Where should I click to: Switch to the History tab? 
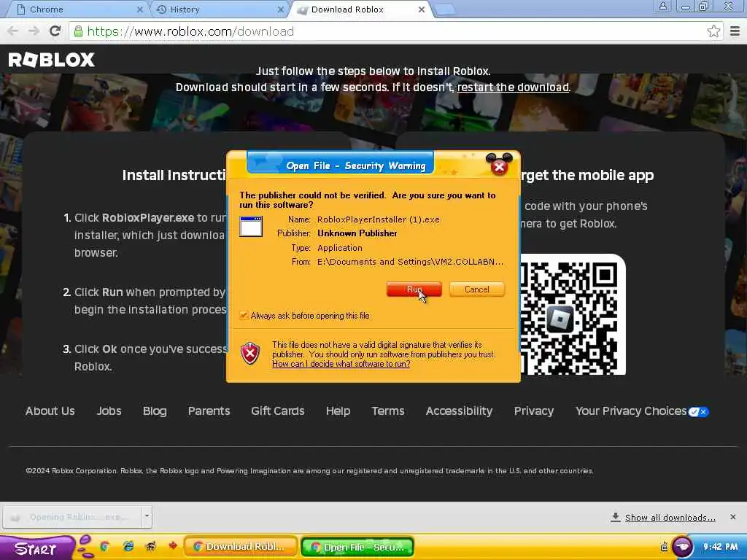219,9
